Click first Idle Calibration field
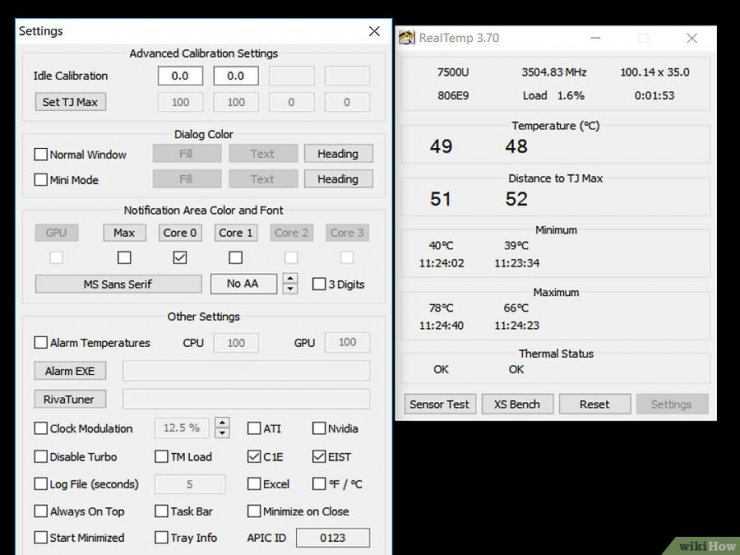740x555 pixels. tap(180, 76)
